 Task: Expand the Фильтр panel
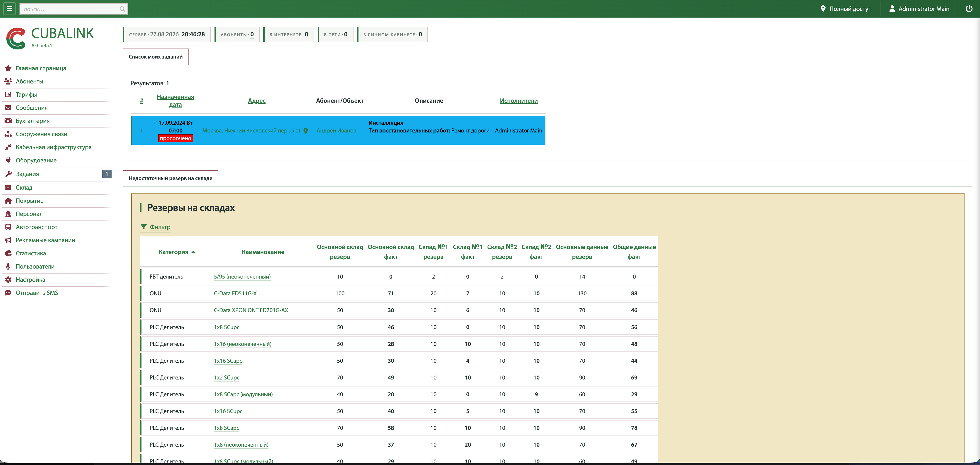(160, 227)
